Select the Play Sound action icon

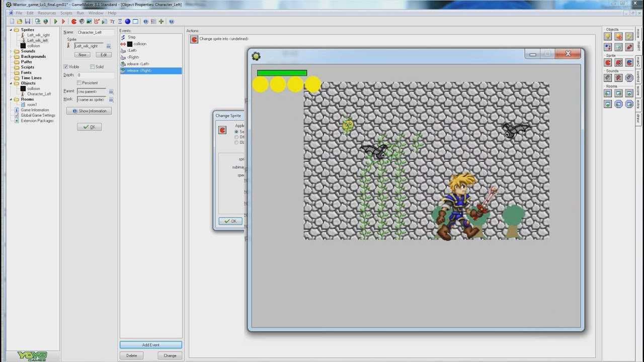pyautogui.click(x=608, y=78)
